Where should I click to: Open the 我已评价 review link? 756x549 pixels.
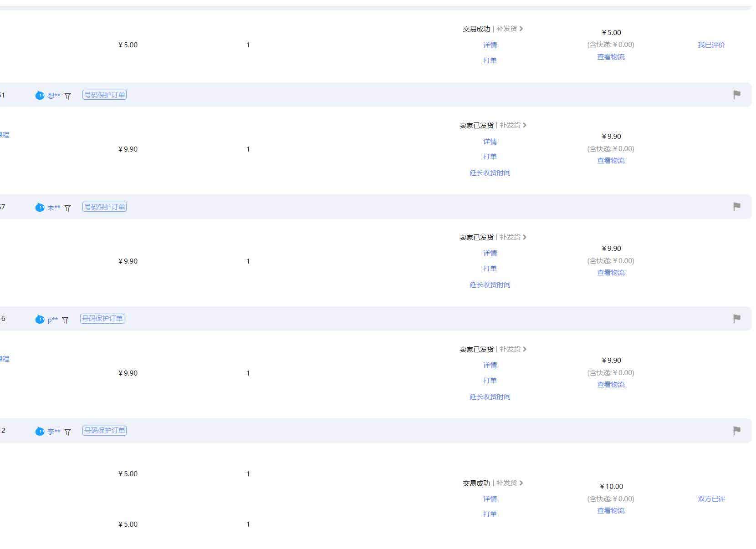[711, 45]
